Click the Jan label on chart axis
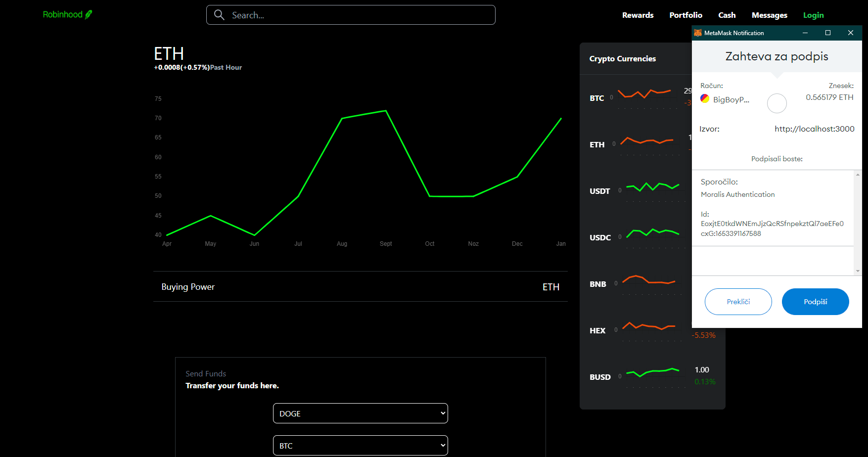Screen dimensions: 868x457 point(561,244)
